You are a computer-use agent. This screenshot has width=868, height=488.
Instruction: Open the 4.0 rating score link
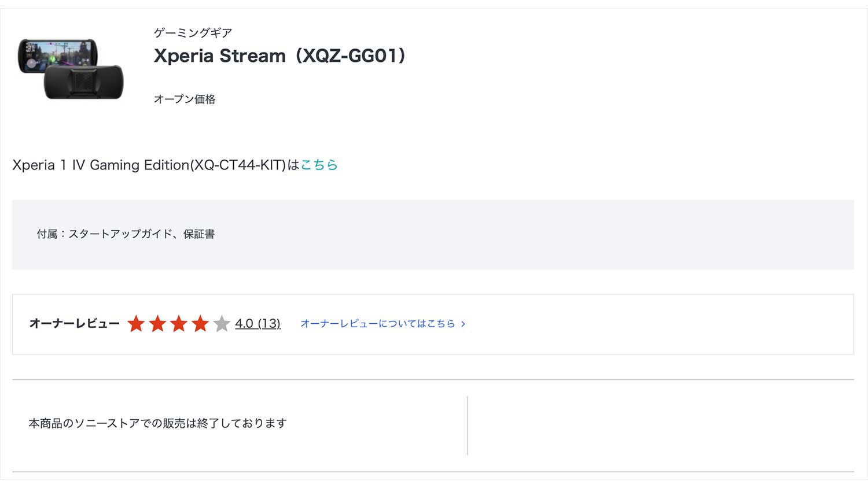tap(244, 324)
